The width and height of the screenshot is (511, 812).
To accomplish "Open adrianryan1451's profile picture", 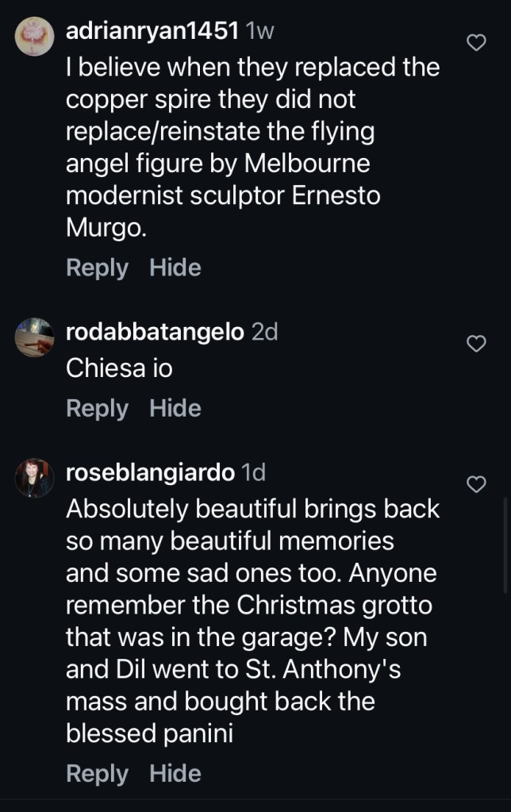I will pos(34,37).
